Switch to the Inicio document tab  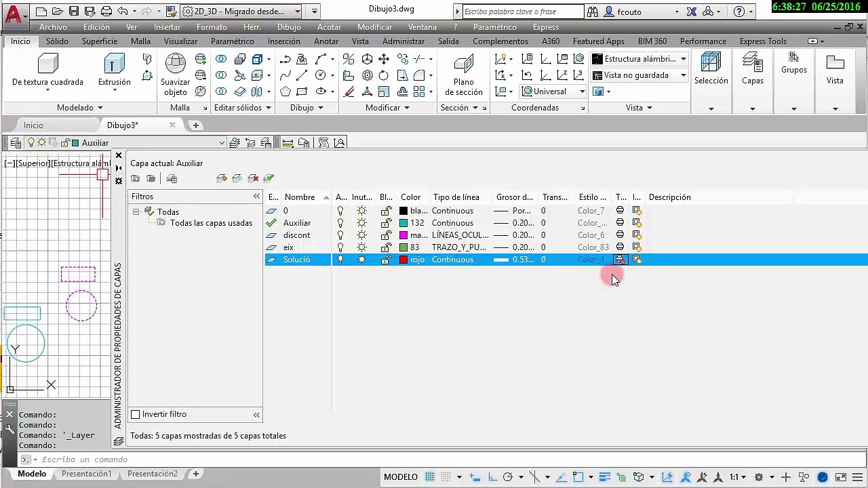[x=33, y=125]
